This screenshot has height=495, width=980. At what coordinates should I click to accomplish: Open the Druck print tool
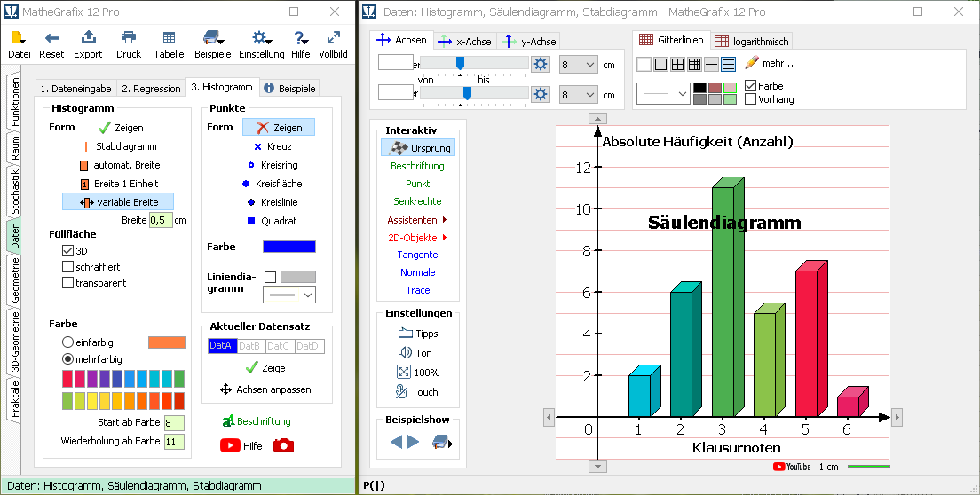tap(129, 43)
